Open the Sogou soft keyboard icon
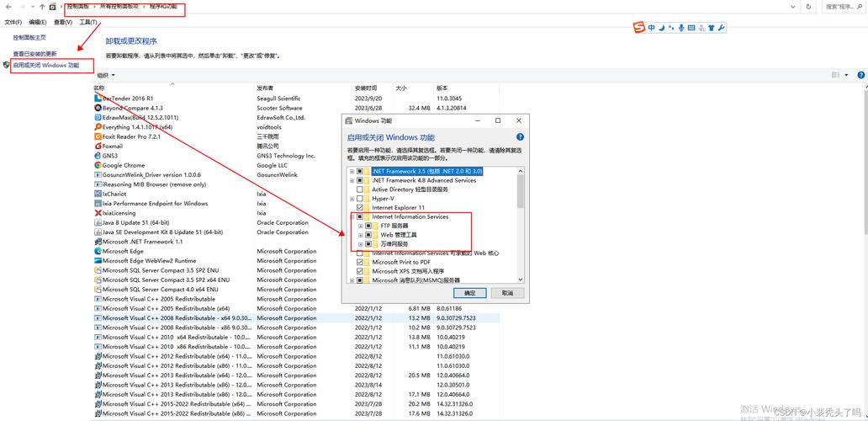Viewport: 868px width, 421px height. pyautogui.click(x=691, y=28)
